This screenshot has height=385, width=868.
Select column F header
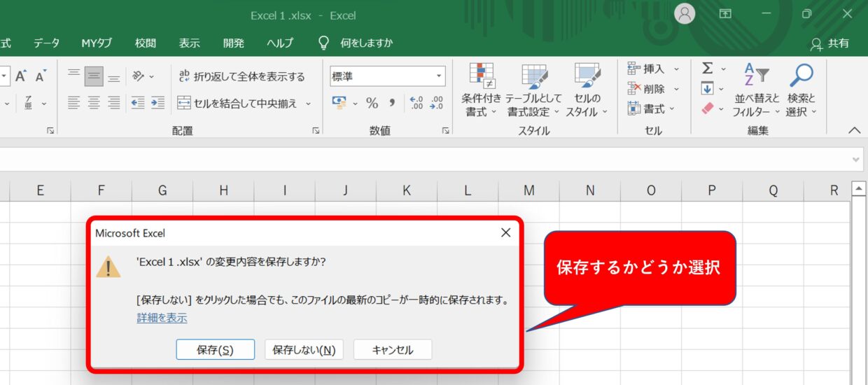coord(101,190)
